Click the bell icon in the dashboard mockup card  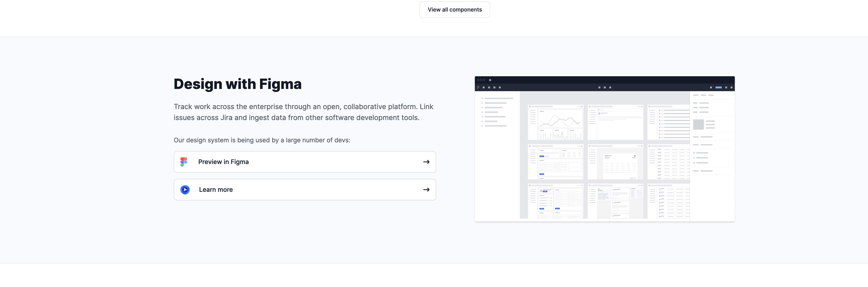click(577, 107)
